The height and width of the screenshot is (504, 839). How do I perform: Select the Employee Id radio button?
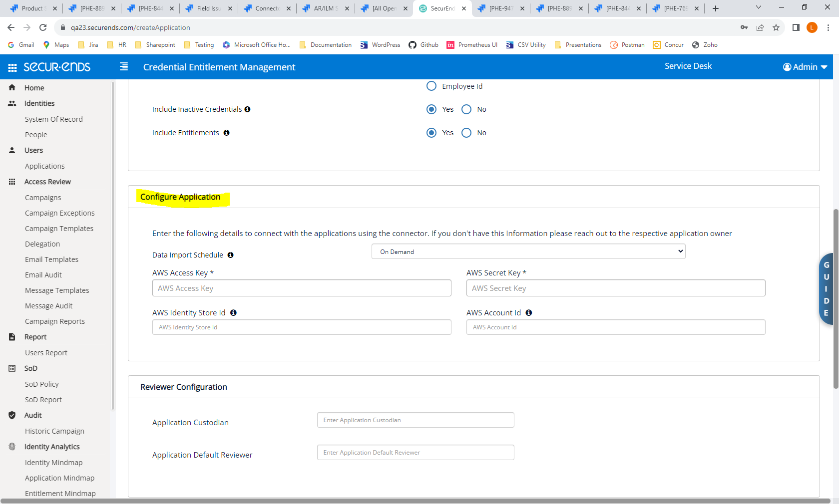[431, 86]
